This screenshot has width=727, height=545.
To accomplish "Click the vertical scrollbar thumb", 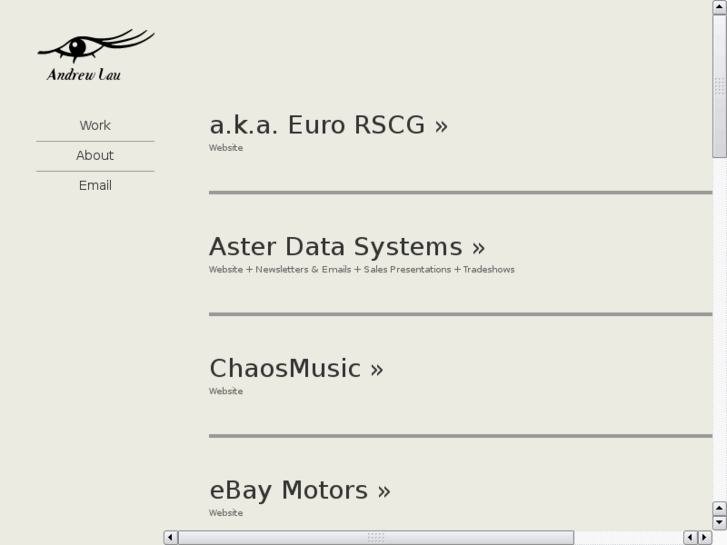I will tap(719, 85).
